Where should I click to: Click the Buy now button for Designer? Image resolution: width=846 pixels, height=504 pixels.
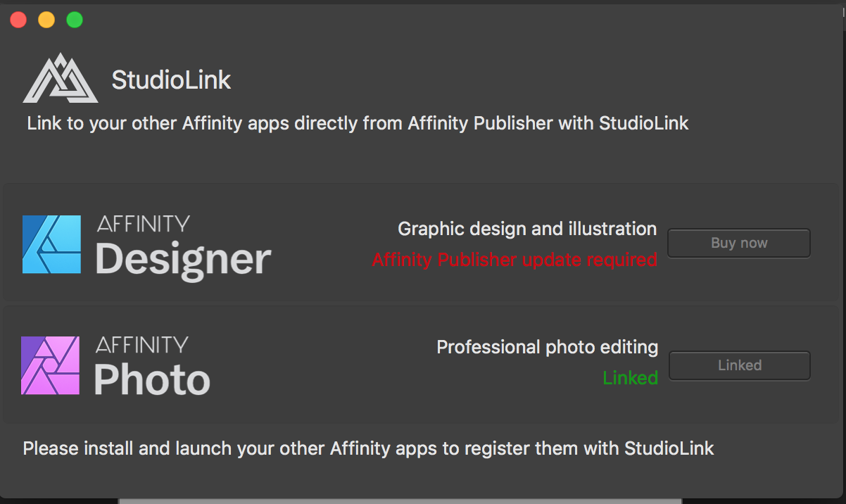pyautogui.click(x=739, y=243)
